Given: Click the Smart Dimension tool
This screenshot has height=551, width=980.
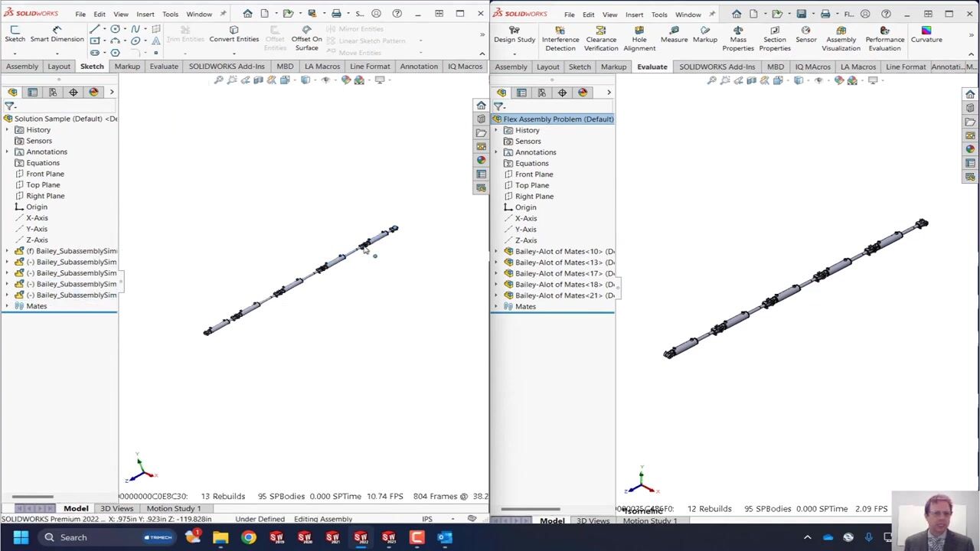Looking at the screenshot, I should coord(57,34).
